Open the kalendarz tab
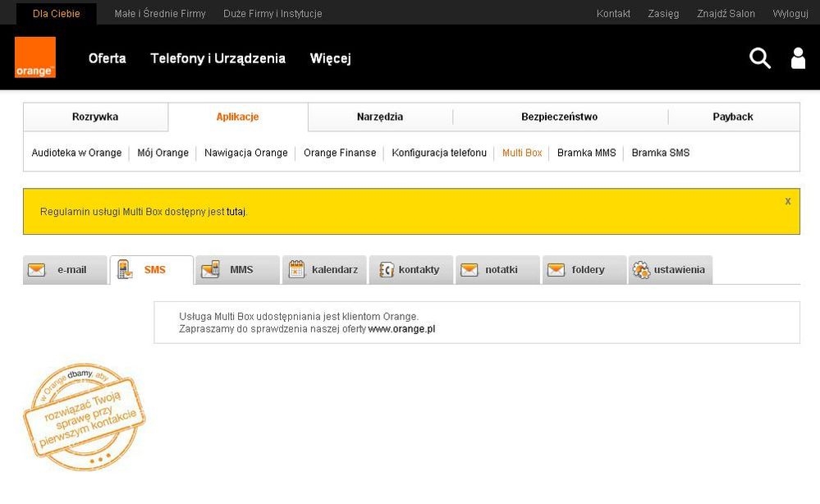Image resolution: width=820 pixels, height=504 pixels. [x=325, y=270]
